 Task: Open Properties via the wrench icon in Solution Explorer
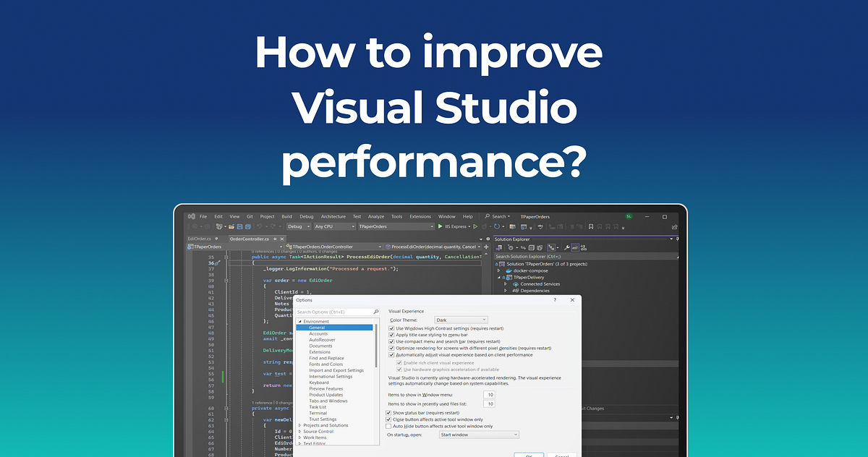coord(566,247)
